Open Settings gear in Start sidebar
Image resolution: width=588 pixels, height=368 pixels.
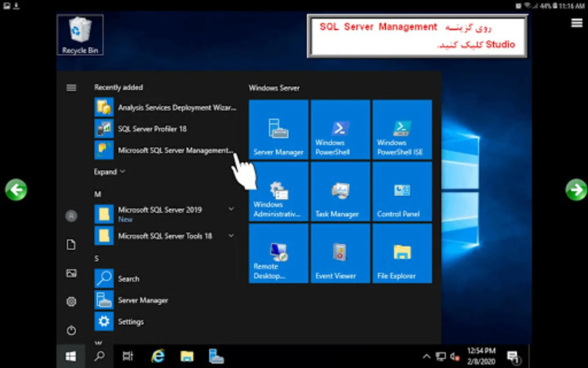click(x=71, y=302)
